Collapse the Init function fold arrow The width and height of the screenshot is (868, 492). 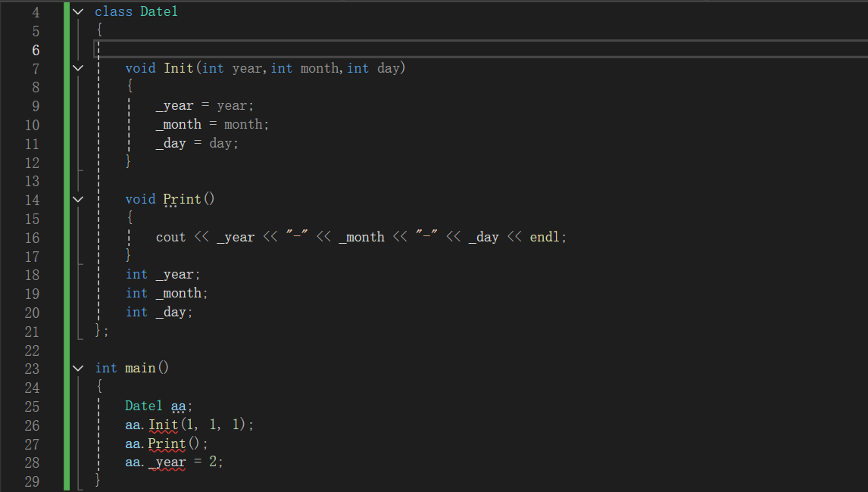[78, 68]
